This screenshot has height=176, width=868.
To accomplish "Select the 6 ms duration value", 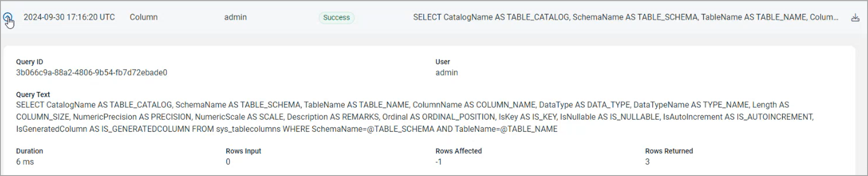I will pyautogui.click(x=25, y=162).
